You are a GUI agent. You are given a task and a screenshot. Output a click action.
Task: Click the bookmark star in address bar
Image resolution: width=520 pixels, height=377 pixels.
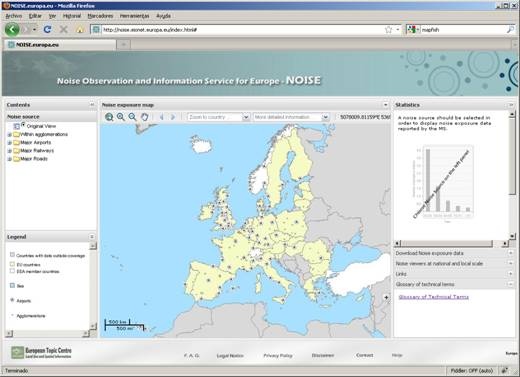tap(388, 30)
